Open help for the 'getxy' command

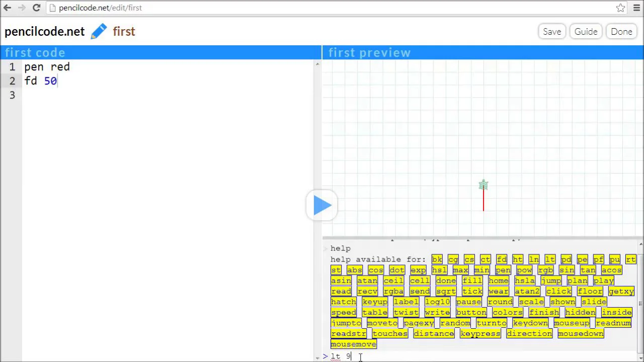[621, 291]
